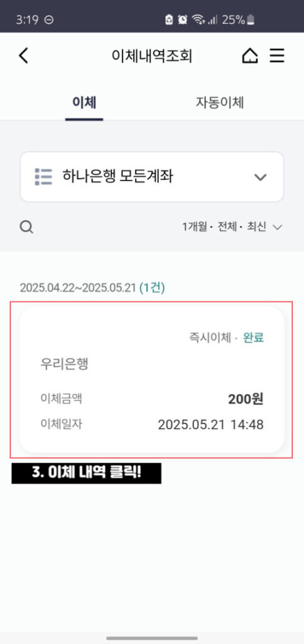The image size is (304, 644).
Task: Open the hamburger menu icon
Action: click(277, 55)
